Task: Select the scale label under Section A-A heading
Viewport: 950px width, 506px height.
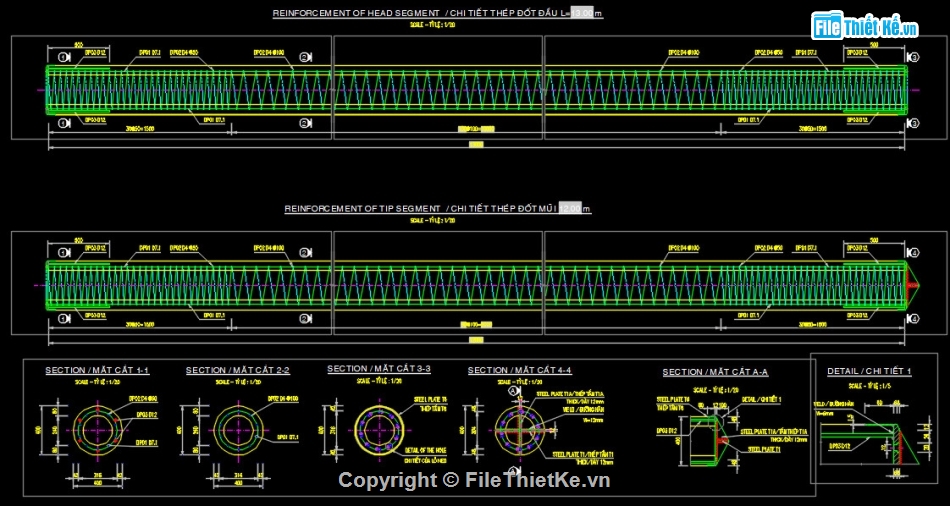Action: click(715, 388)
